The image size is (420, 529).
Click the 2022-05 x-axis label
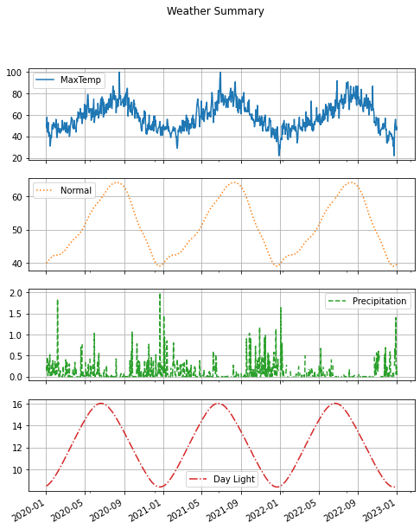click(x=302, y=510)
